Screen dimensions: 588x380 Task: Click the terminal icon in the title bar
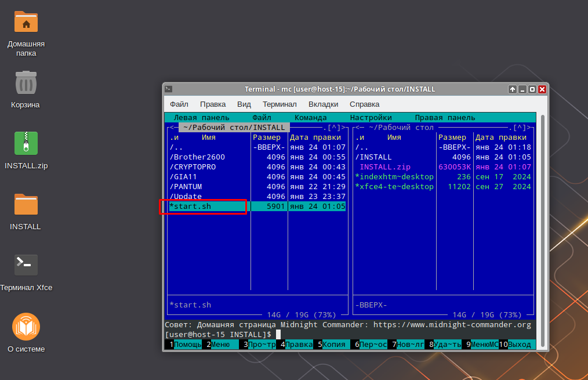[168, 89]
